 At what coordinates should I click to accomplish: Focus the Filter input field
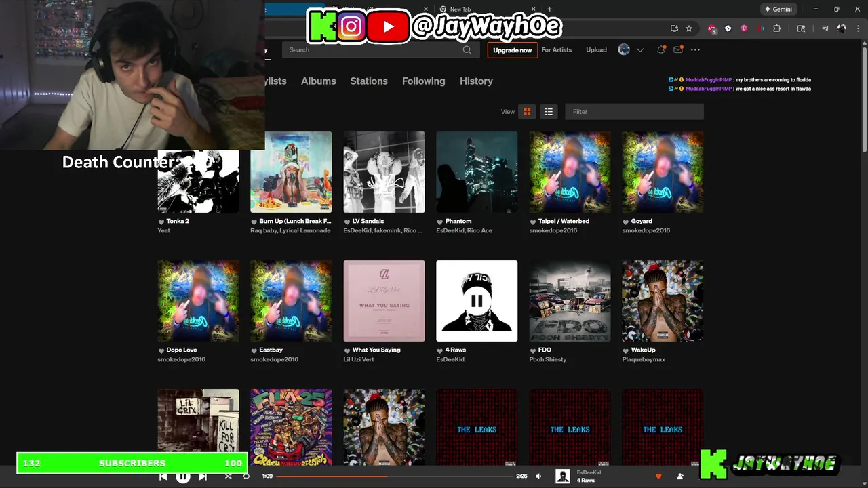click(x=634, y=112)
